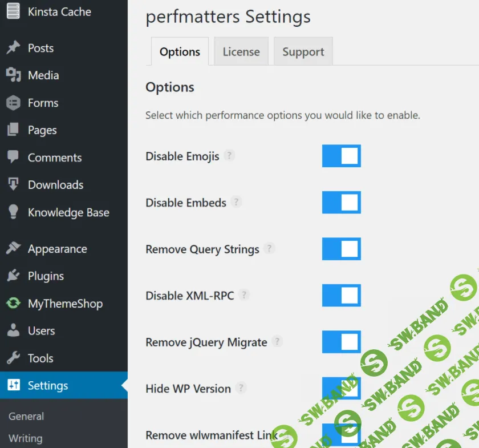479x448 pixels.
Task: Click the Knowledge Base lightbulb icon
Action: tap(13, 212)
